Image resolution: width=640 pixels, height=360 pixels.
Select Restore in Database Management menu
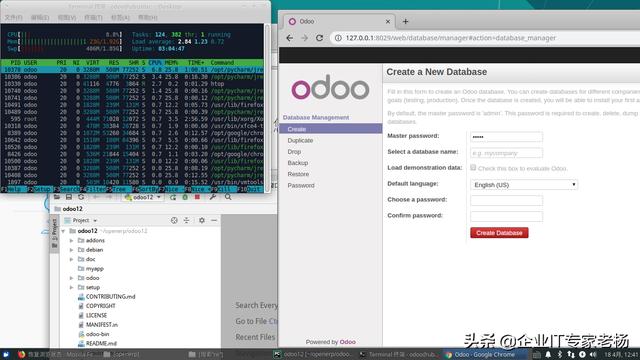298,174
